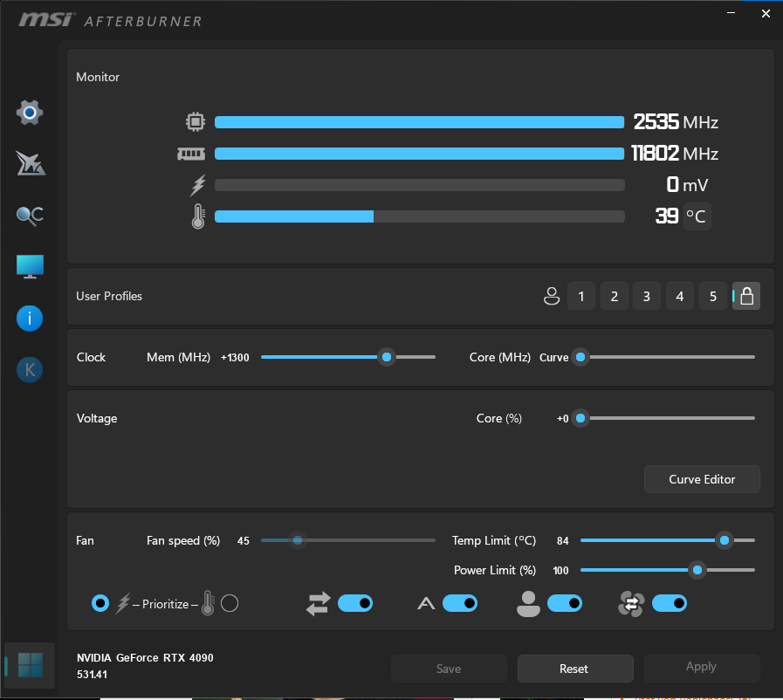Disable the link sync arrows toggle
The image size is (783, 700).
tap(355, 603)
